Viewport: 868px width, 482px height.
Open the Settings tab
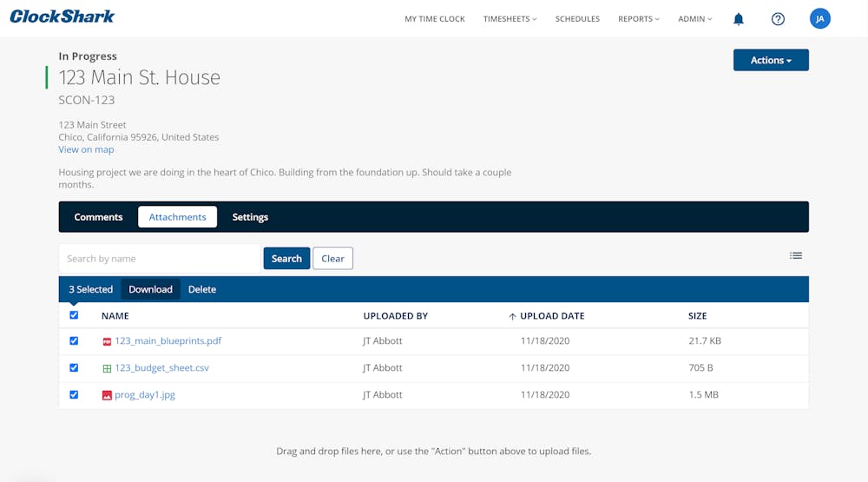[250, 217]
